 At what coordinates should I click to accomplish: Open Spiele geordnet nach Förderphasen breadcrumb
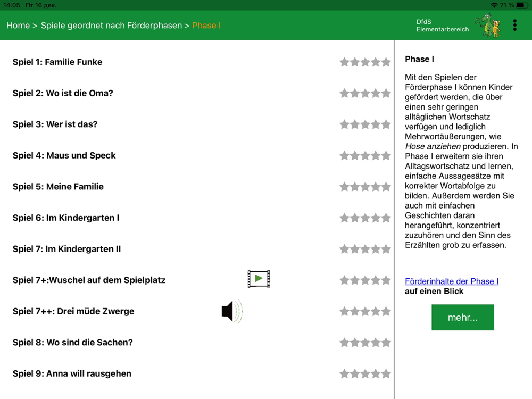click(111, 26)
